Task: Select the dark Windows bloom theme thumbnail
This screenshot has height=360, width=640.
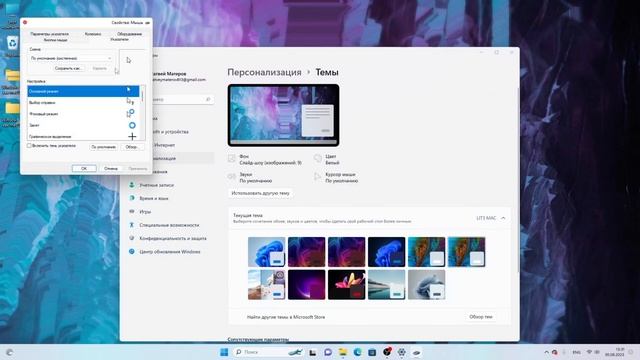Action: pyautogui.click(x=387, y=252)
